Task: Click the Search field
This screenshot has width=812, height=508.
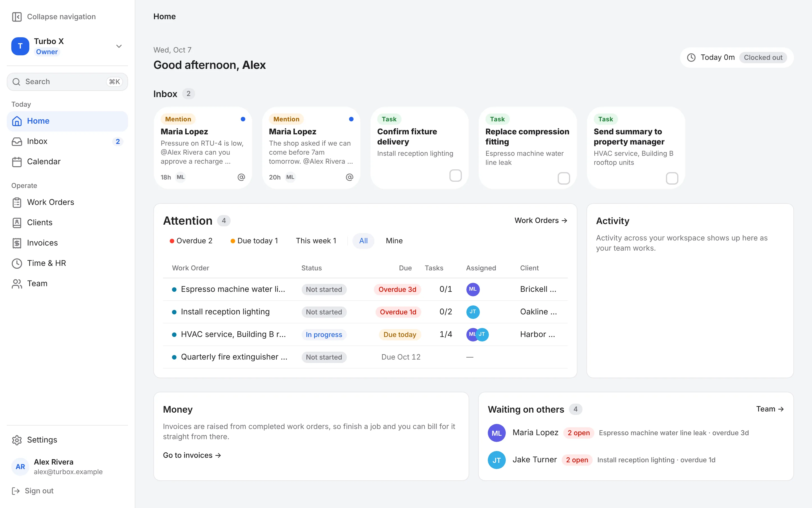Action: pos(67,82)
